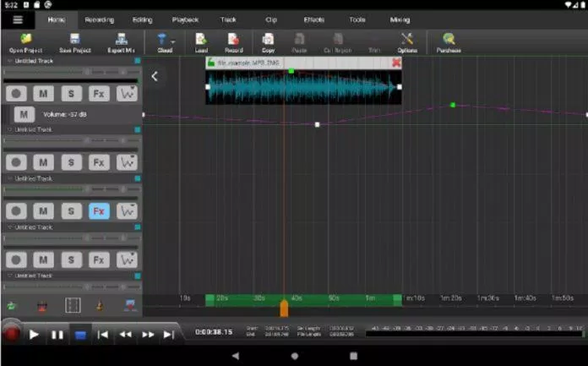Toggle the M button beside Volume: -57 dB
The image size is (588, 366).
(24, 114)
